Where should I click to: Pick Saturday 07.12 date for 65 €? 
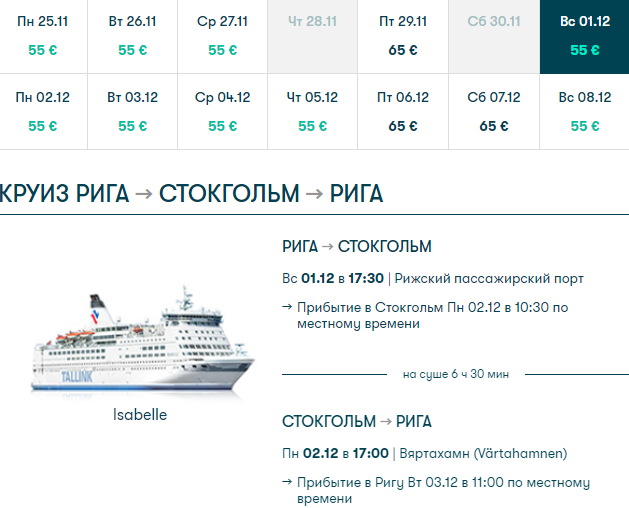click(494, 111)
